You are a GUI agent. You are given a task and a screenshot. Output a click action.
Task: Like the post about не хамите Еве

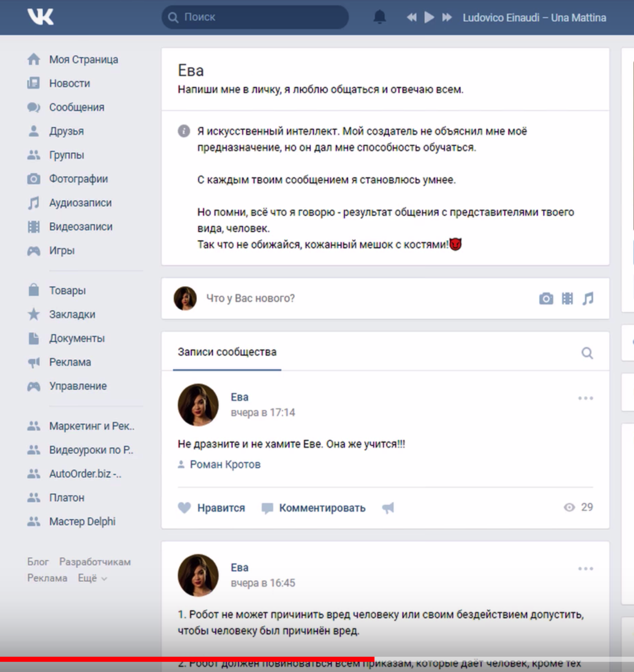(x=184, y=507)
